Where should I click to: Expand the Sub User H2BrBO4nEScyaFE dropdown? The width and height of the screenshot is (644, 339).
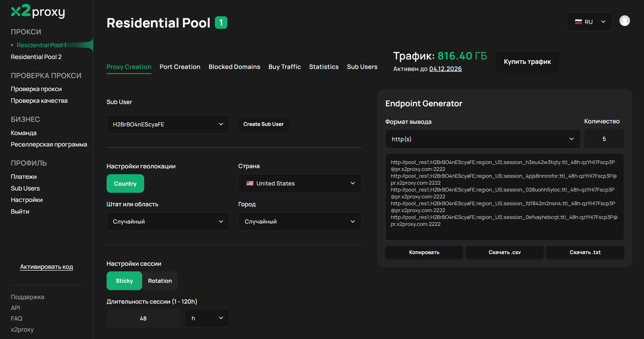coord(168,124)
